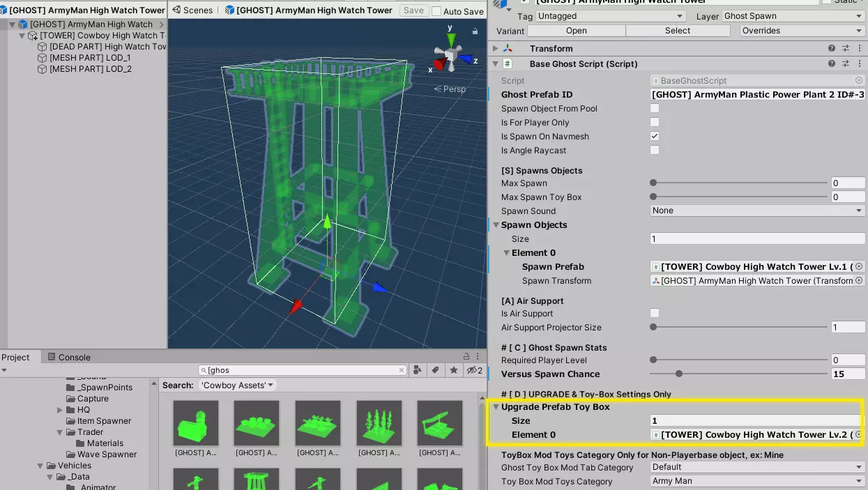Uncheck Is Spawn On Navmesh
The width and height of the screenshot is (868, 490).
[655, 137]
